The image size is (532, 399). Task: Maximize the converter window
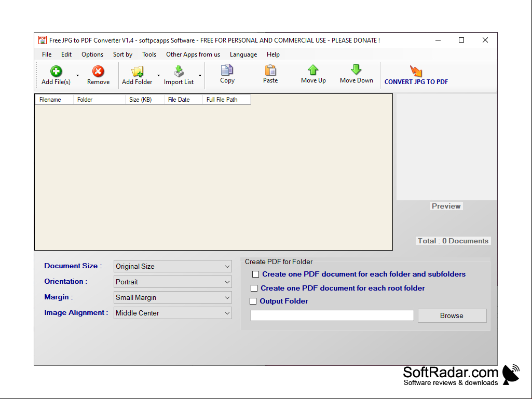click(x=461, y=40)
